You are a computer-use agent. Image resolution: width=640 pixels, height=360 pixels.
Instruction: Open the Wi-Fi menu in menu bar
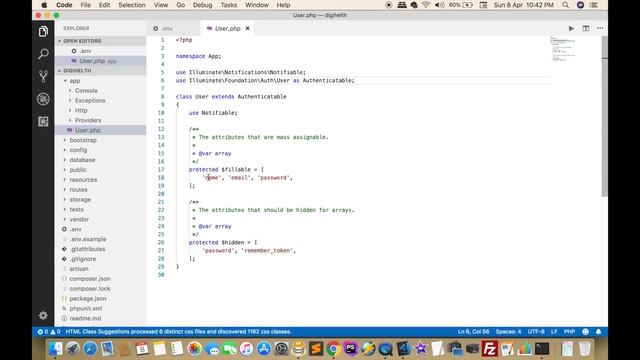tap(426, 5)
